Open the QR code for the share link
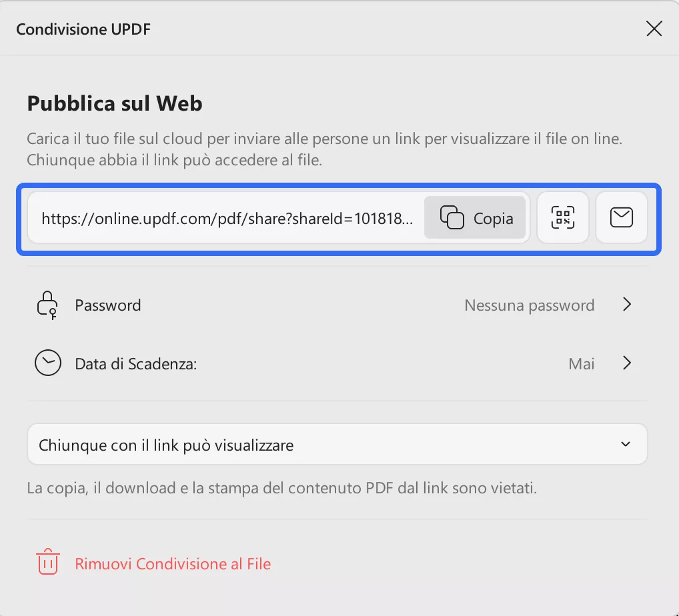The width and height of the screenshot is (679, 616). point(562,217)
